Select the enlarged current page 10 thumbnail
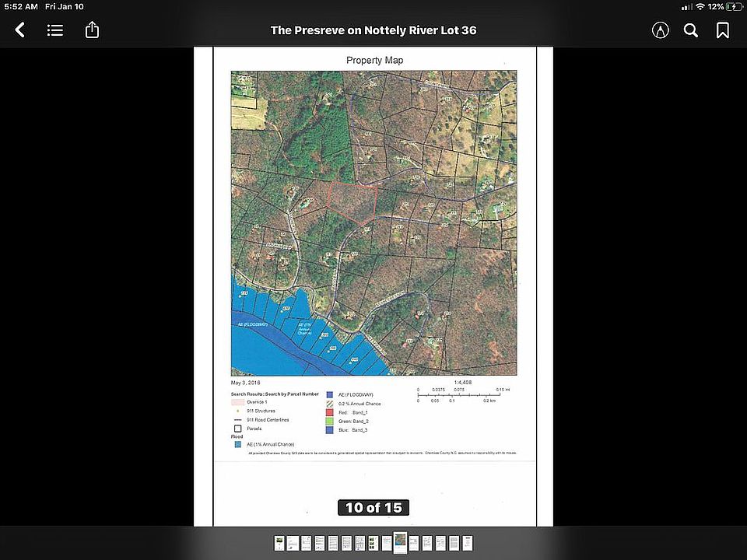Screen dimensions: 747x560 click(400, 543)
